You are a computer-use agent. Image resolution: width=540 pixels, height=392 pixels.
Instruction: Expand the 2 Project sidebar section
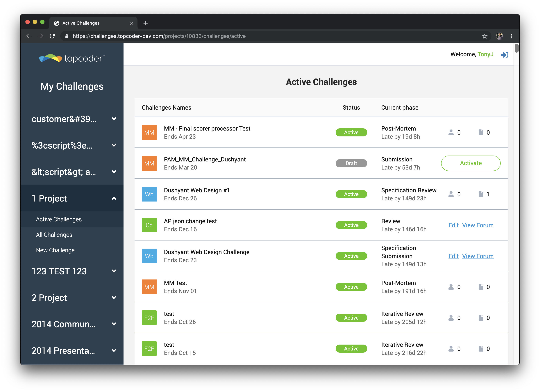point(114,298)
